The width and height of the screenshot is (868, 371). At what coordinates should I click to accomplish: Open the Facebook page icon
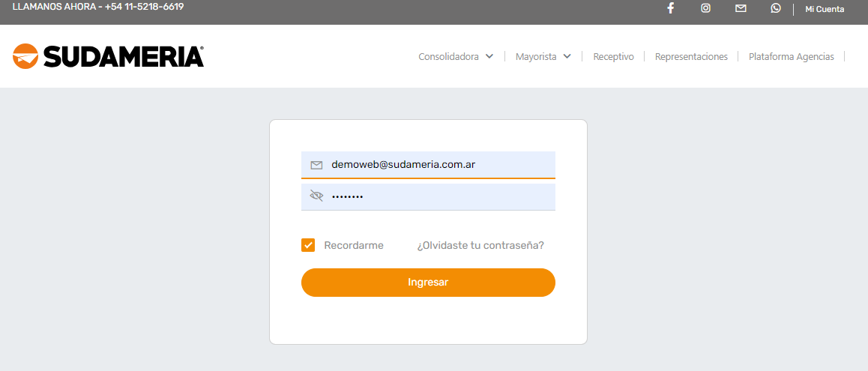click(670, 8)
